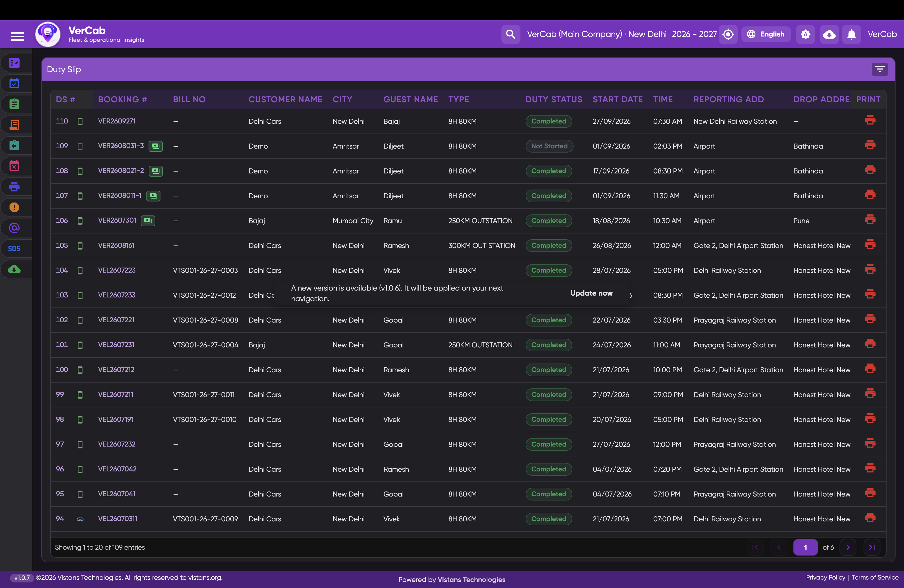Click the at-sign email icon in sidebar
Viewport: 904px width, 588px height.
click(15, 228)
